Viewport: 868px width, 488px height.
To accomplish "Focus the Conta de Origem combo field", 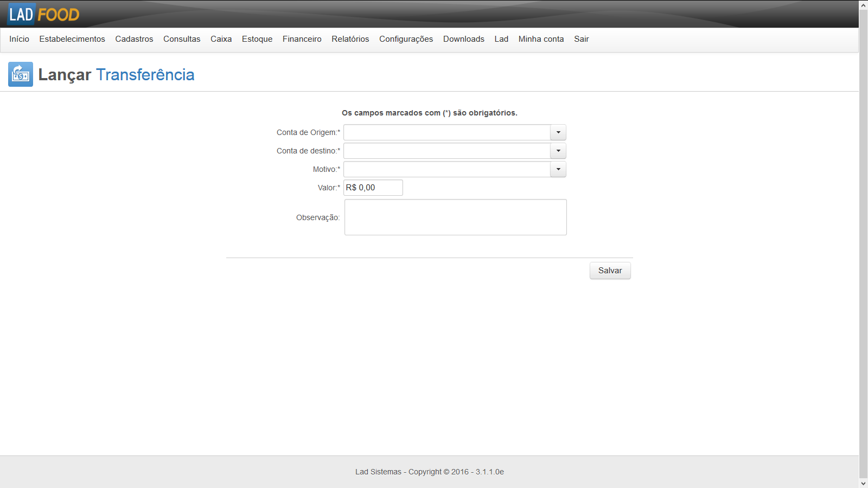I will pos(447,132).
